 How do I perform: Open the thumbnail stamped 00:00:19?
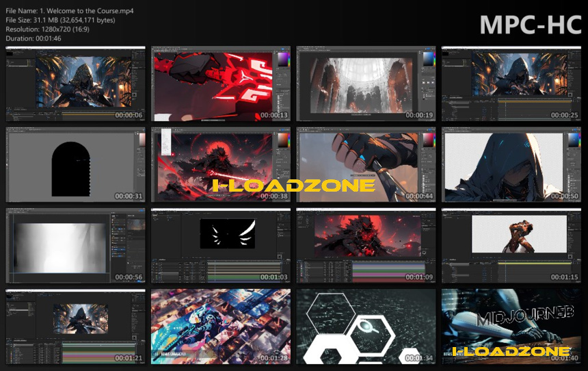(366, 84)
